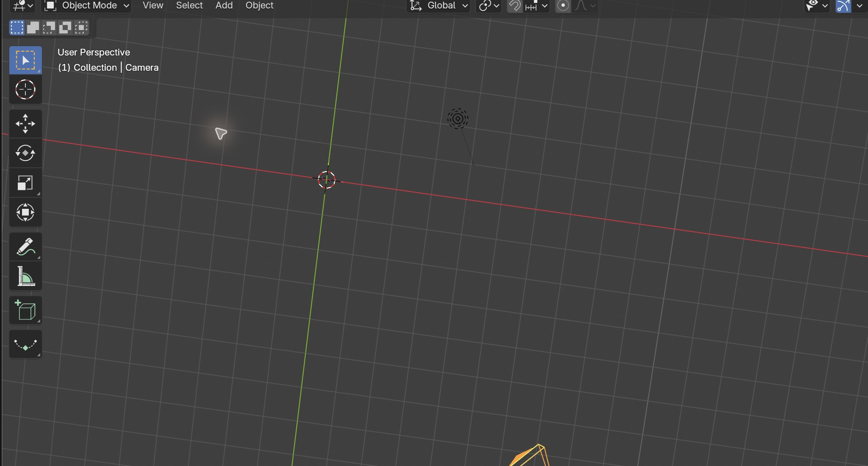Select the 3D Cursor tool
The image size is (868, 466).
click(x=25, y=90)
